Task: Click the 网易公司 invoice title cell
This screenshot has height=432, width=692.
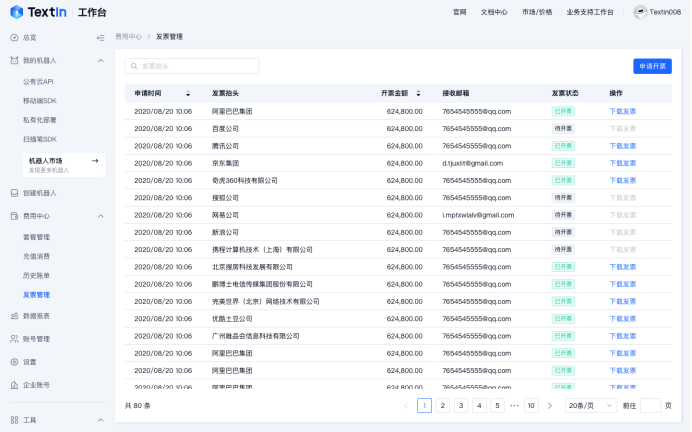Action: click(225, 215)
